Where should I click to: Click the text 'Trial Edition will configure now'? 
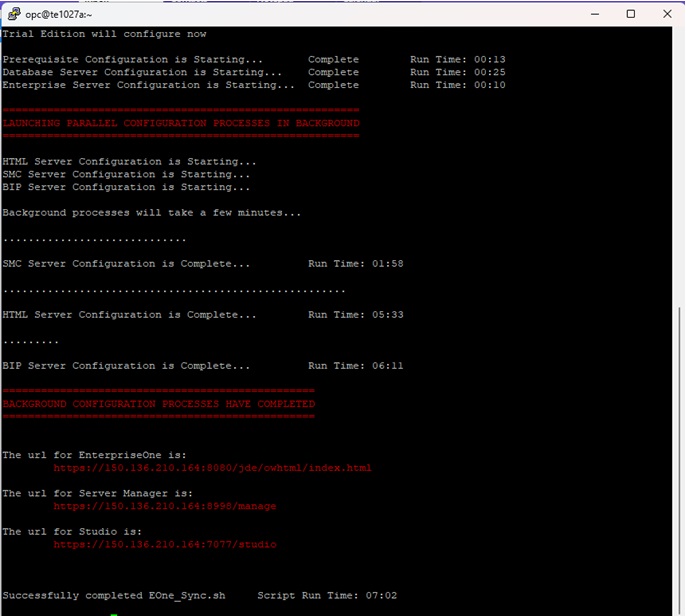(x=104, y=34)
